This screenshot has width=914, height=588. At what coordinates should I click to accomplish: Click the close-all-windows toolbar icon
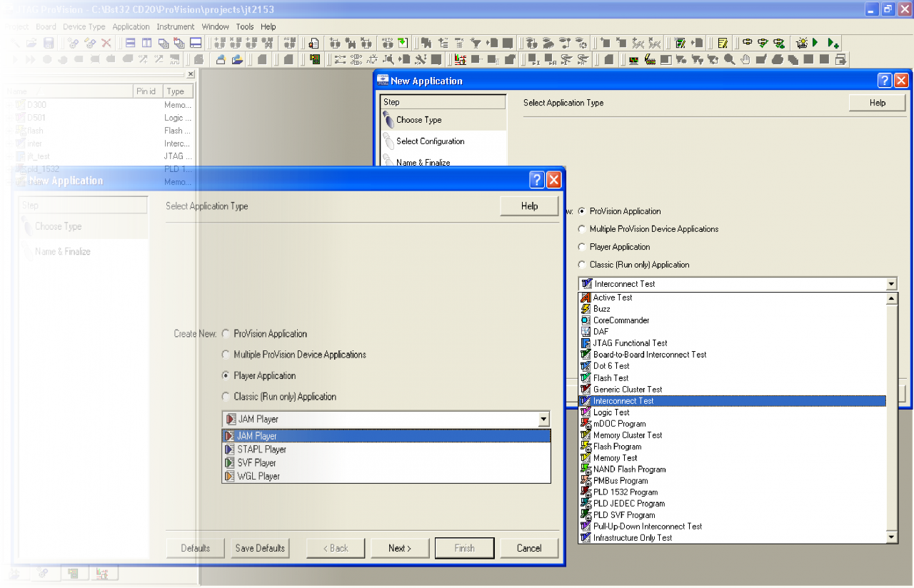point(179,43)
